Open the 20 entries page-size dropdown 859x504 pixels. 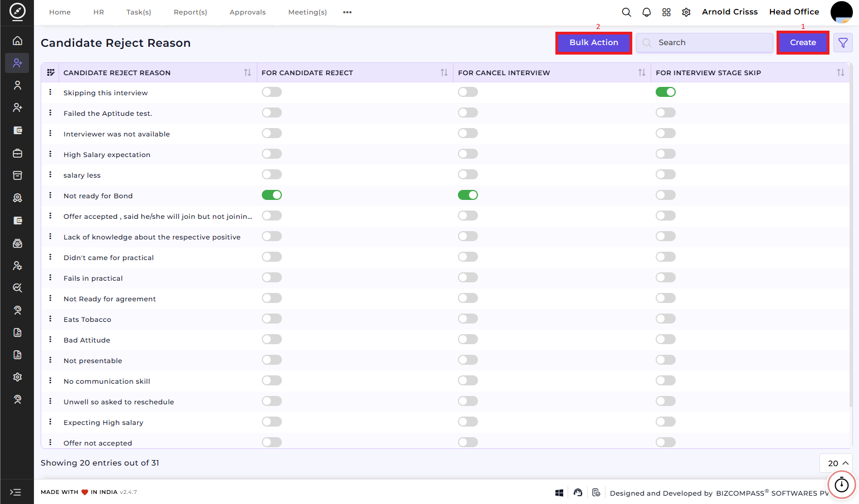click(837, 463)
